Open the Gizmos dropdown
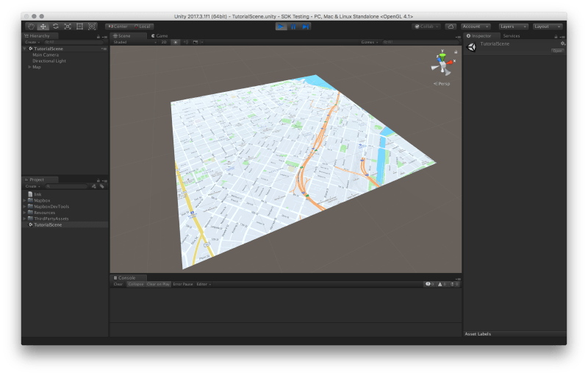 [370, 42]
